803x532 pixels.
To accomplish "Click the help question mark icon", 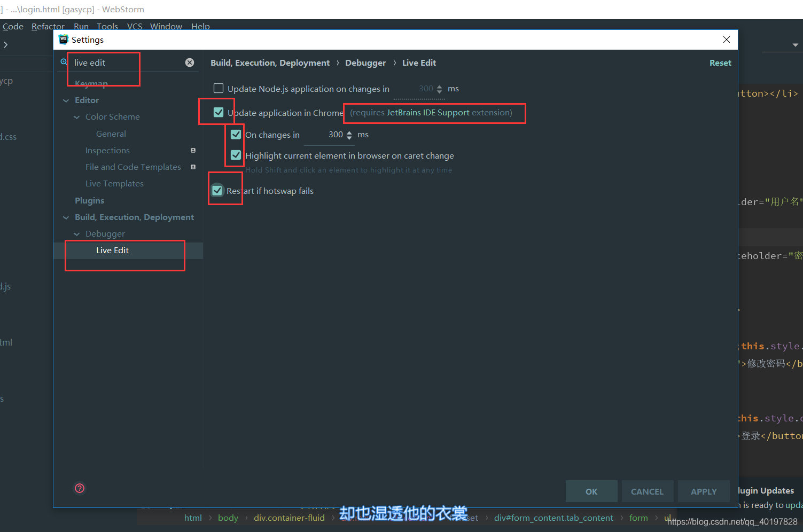I will [x=79, y=488].
